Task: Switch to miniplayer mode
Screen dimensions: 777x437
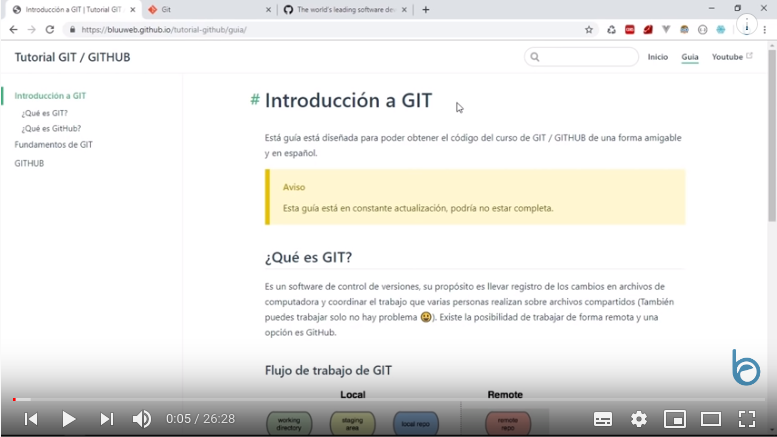Action: click(x=675, y=419)
